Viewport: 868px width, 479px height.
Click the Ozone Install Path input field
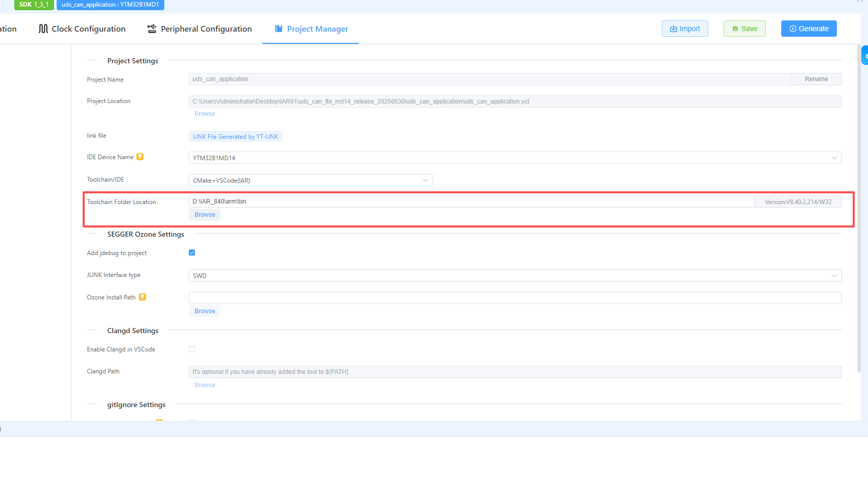coord(514,298)
